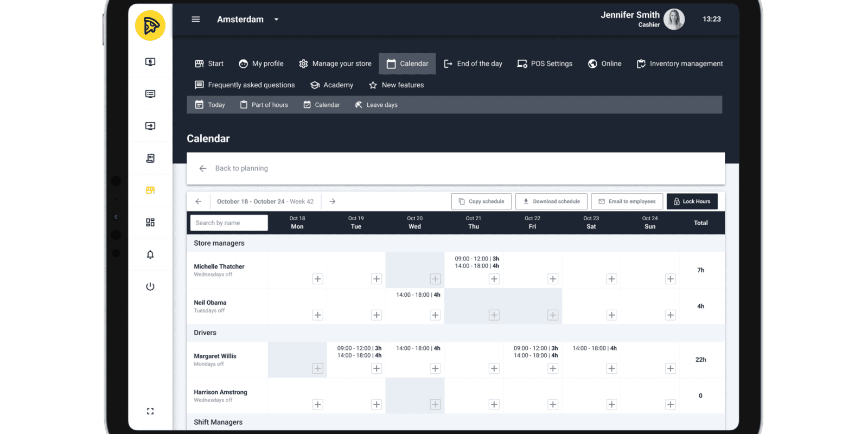868x434 pixels.
Task: Expand the Amsterdam location dropdown
Action: pyautogui.click(x=276, y=20)
